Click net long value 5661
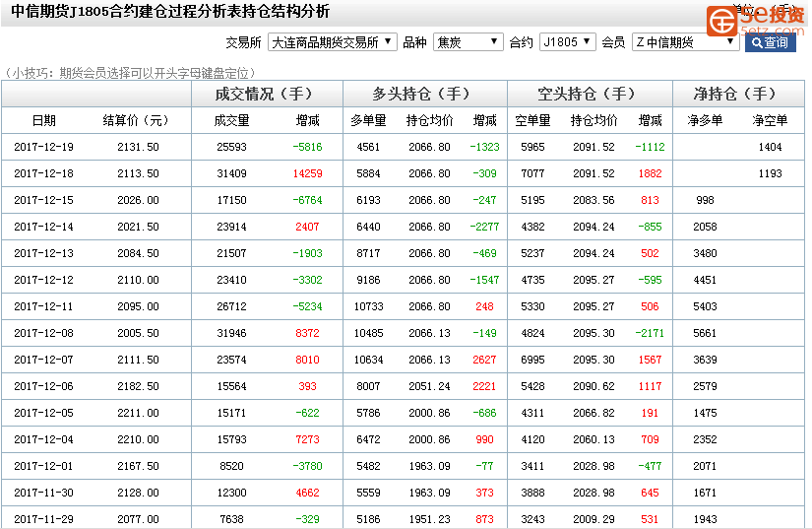 coord(705,333)
